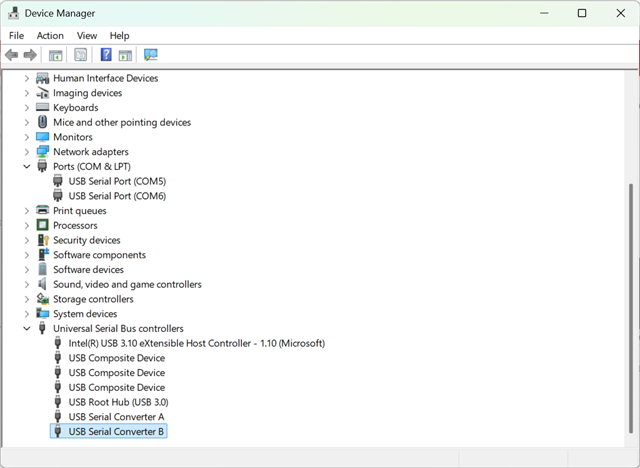Open Properties toolbar icon
640x468 pixels.
(80, 55)
